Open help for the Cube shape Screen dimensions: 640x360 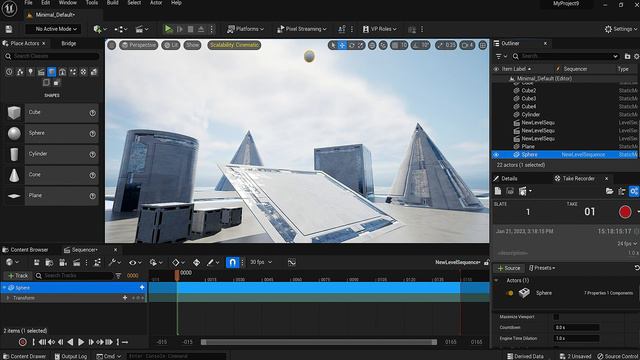click(93, 113)
